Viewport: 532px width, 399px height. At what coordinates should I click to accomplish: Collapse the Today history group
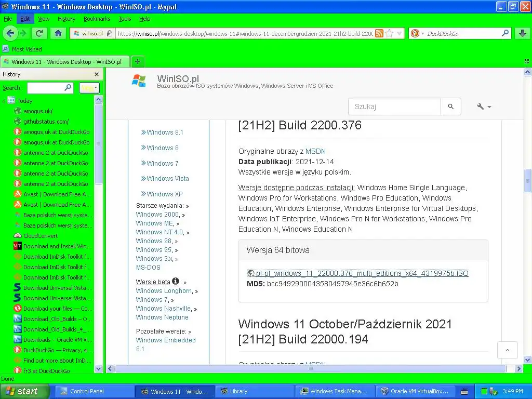pyautogui.click(x=4, y=101)
